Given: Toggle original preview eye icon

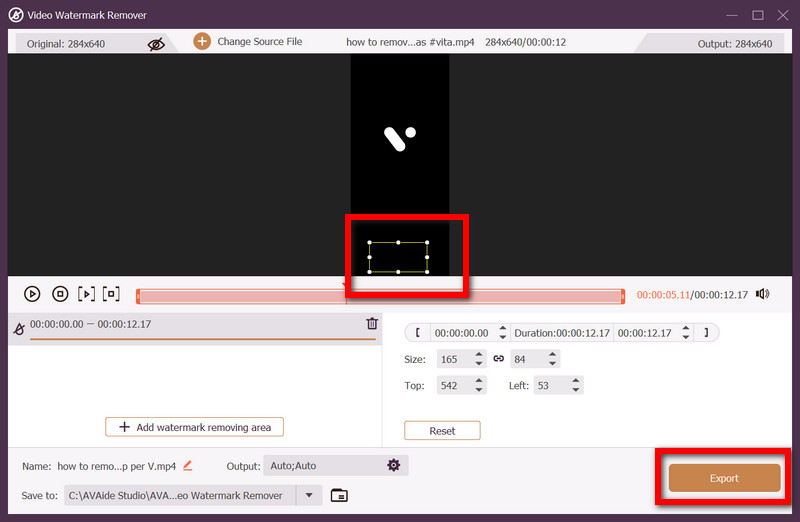Looking at the screenshot, I should pos(155,44).
